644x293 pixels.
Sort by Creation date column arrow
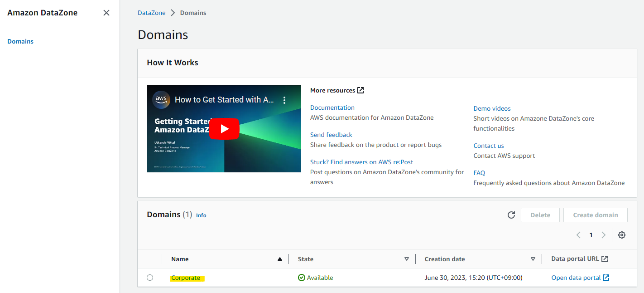coord(533,259)
